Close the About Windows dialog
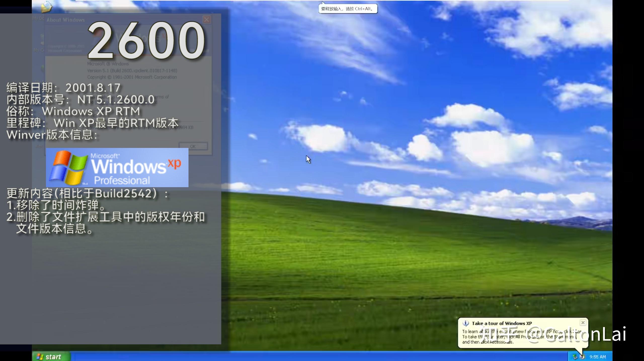 [207, 20]
